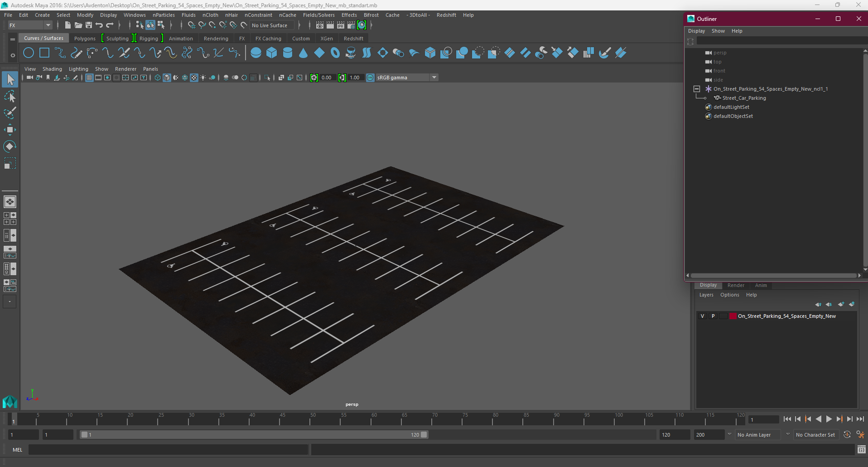Create a NURBS torus from shelf
The height and width of the screenshot is (467, 868).
[335, 53]
